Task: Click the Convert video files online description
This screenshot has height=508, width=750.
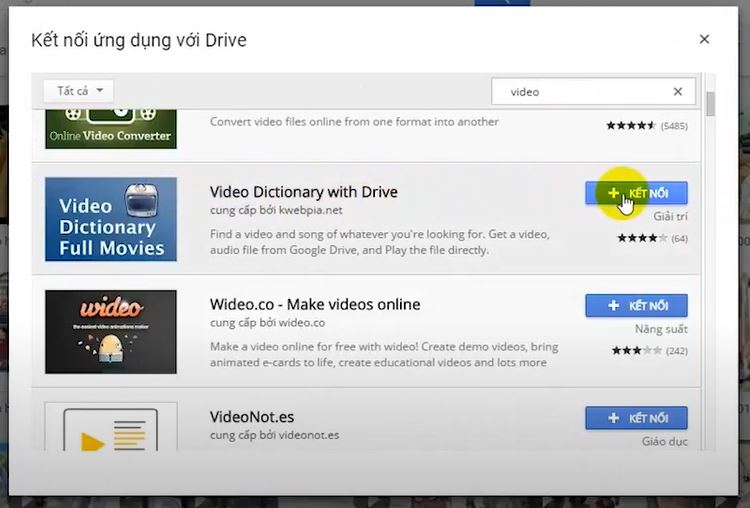Action: click(354, 121)
